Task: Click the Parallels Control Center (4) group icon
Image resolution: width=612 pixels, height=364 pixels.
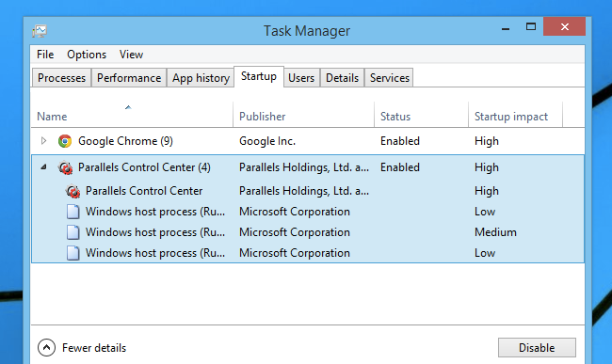Action: (x=65, y=167)
